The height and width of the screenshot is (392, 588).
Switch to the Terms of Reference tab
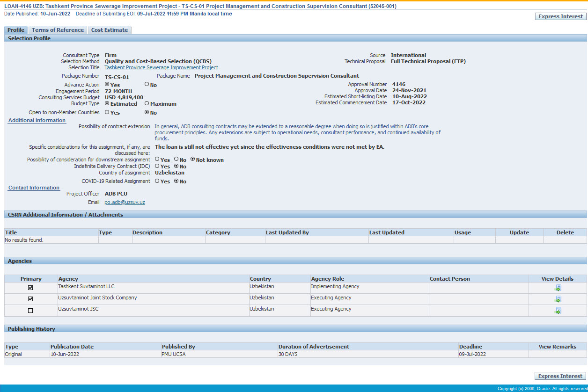[x=58, y=30]
